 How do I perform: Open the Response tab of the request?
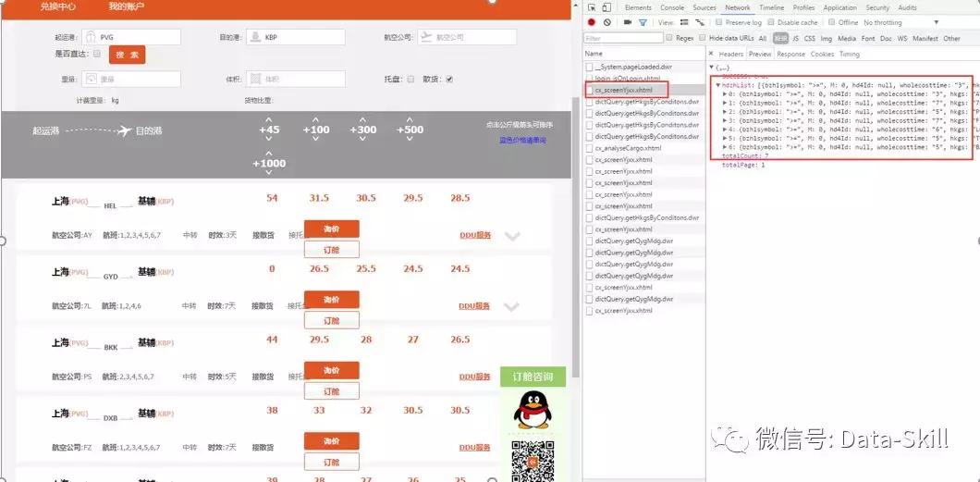pos(790,55)
